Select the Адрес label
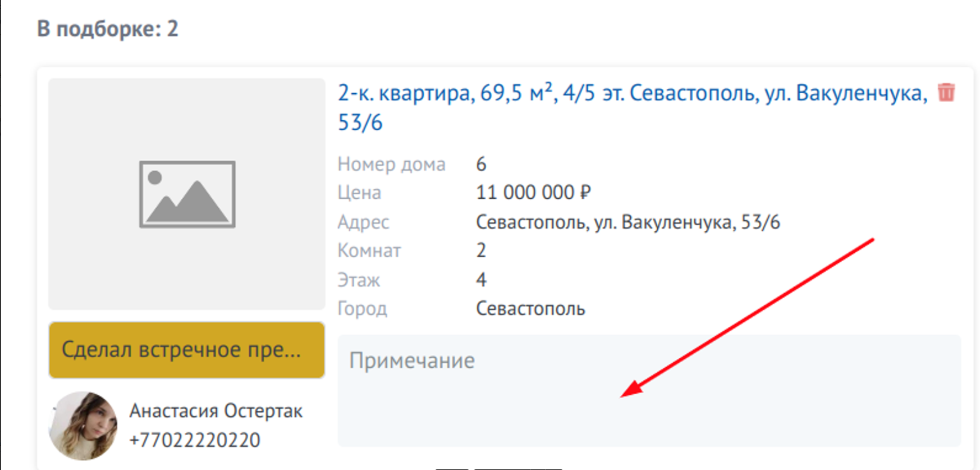980x470 pixels. [363, 222]
